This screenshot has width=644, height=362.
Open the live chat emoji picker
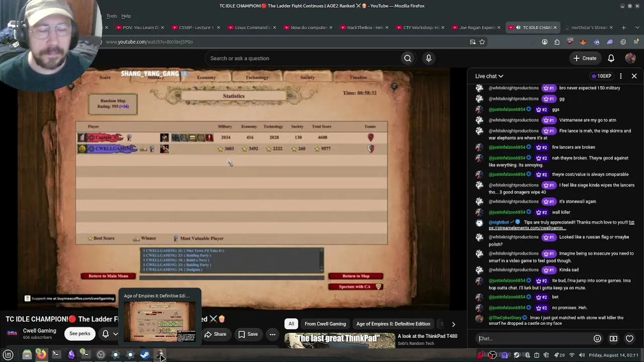pyautogui.click(x=597, y=338)
